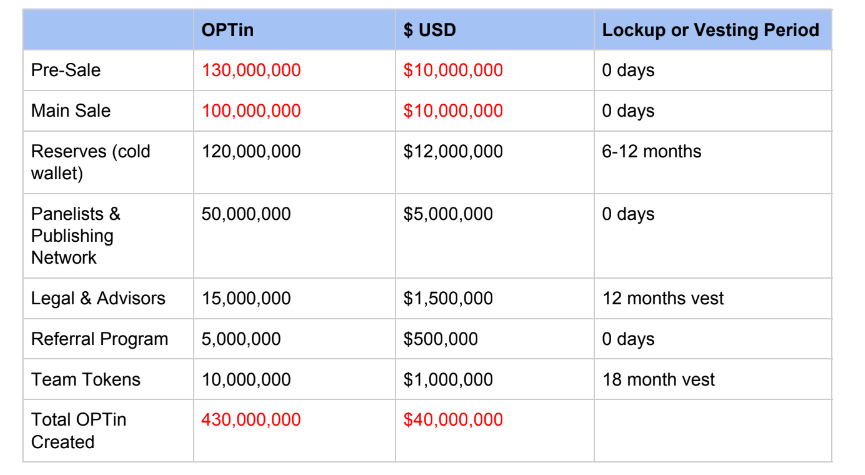Select the Pre-Sale row label

click(66, 70)
